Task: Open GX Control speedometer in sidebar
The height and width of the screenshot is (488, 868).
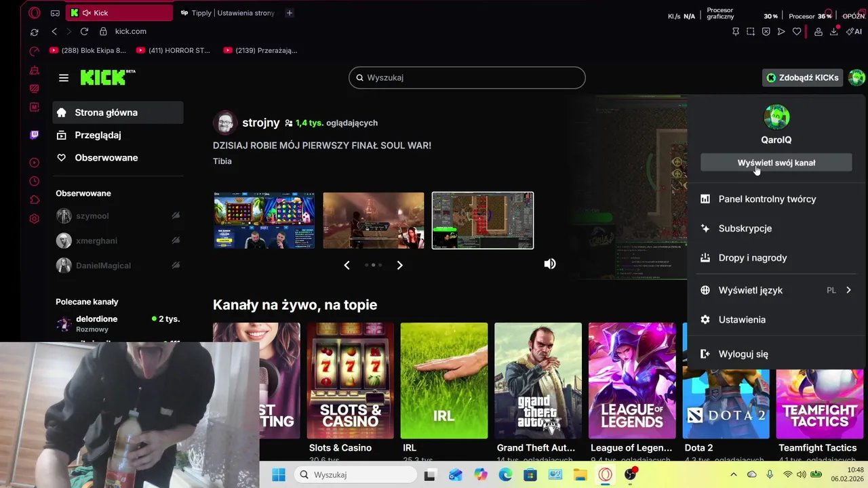Action: point(35,51)
